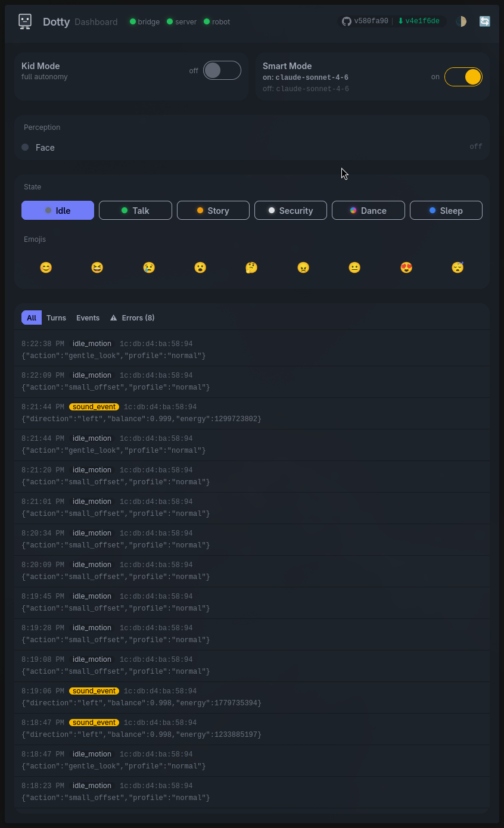504x828 pixels.
Task: Click the Dashboard title text
Action: (x=96, y=22)
